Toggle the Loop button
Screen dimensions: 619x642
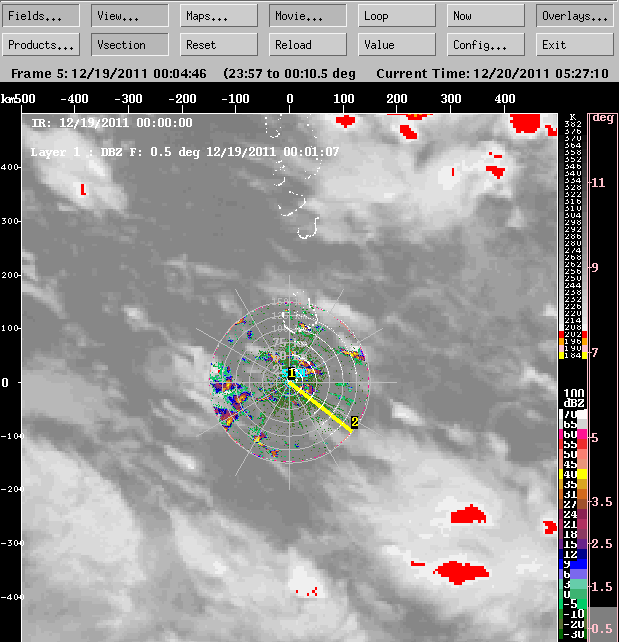tap(397, 16)
